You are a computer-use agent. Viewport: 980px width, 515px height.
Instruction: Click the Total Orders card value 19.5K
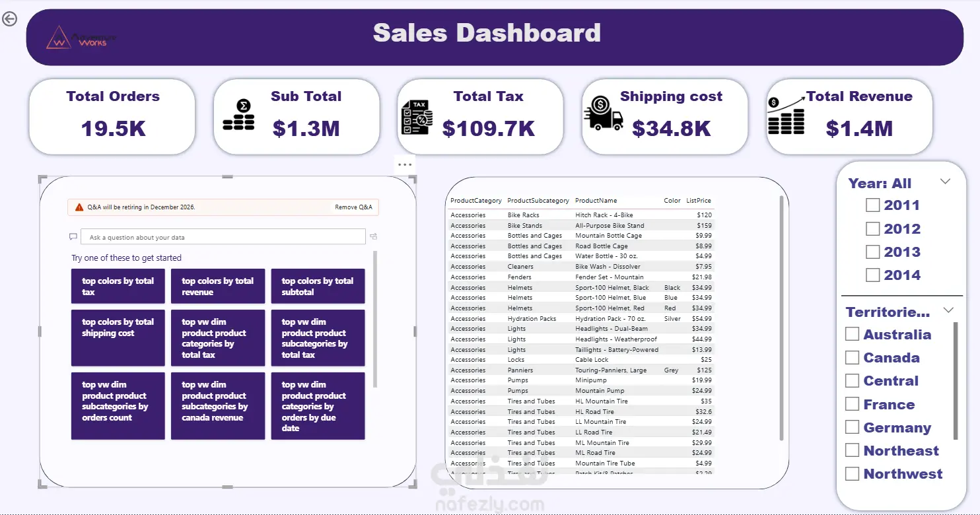[x=114, y=129]
